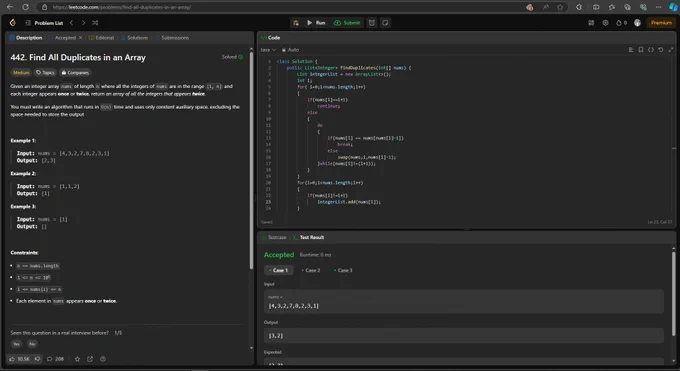
Task: Dislike the problem with thumbs-down icon
Action: click(37, 359)
